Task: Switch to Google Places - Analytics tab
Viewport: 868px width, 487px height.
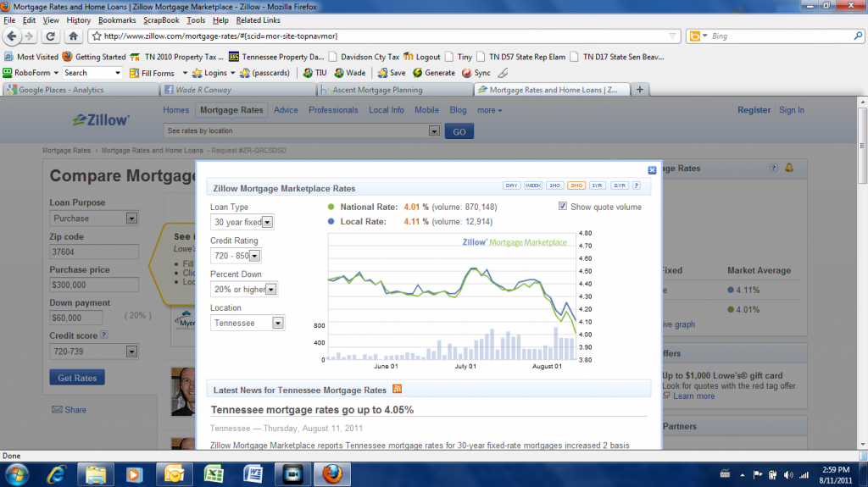Action: click(x=81, y=90)
